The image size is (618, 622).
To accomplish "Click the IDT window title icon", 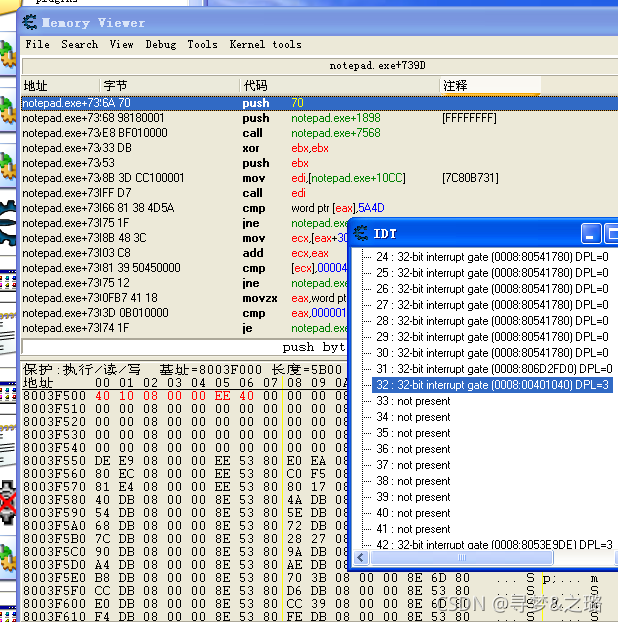I will [x=361, y=233].
